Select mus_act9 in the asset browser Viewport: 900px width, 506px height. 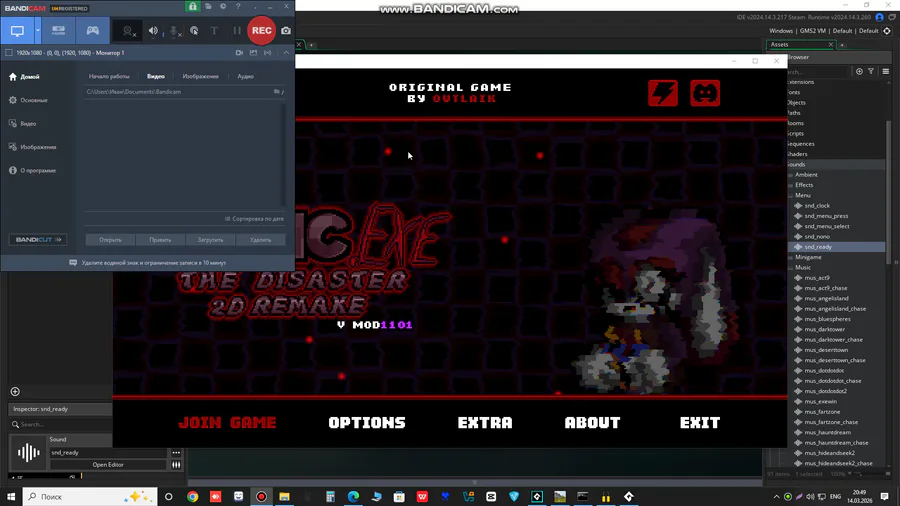(x=817, y=278)
